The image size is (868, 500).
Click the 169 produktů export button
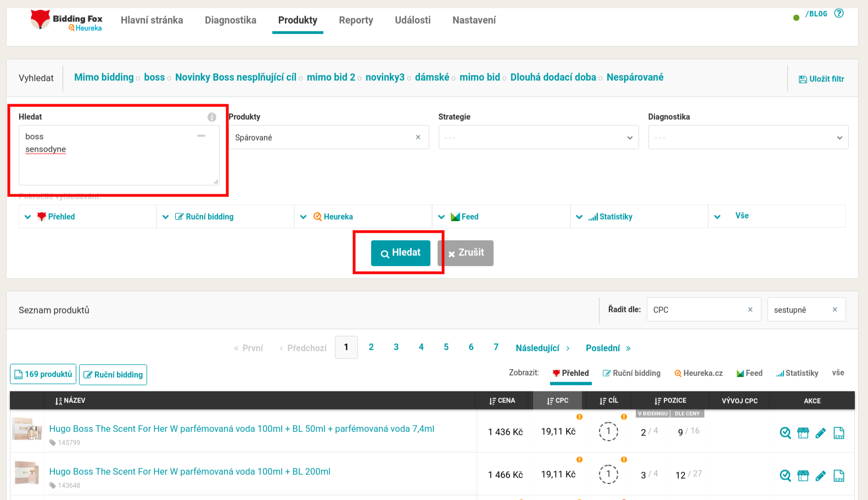pyautogui.click(x=43, y=374)
